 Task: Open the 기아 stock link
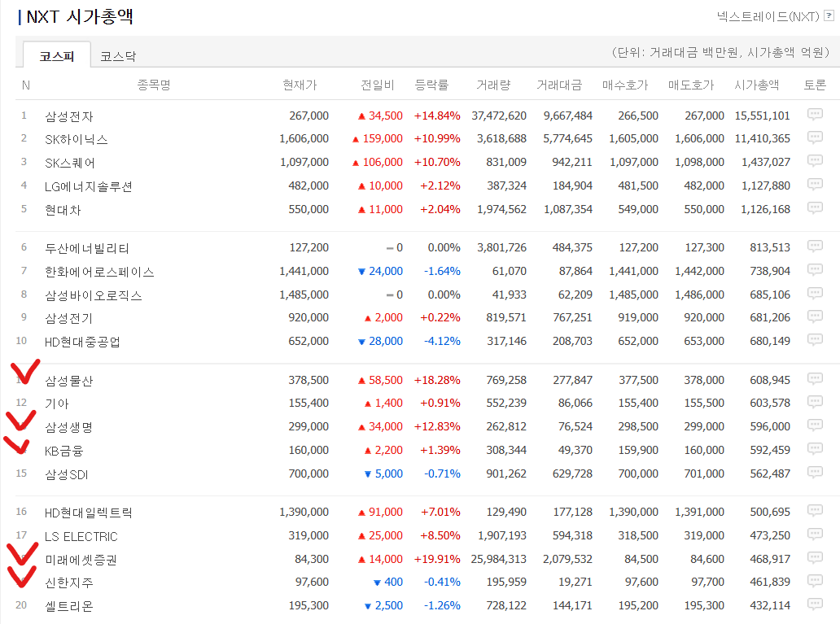[57, 404]
